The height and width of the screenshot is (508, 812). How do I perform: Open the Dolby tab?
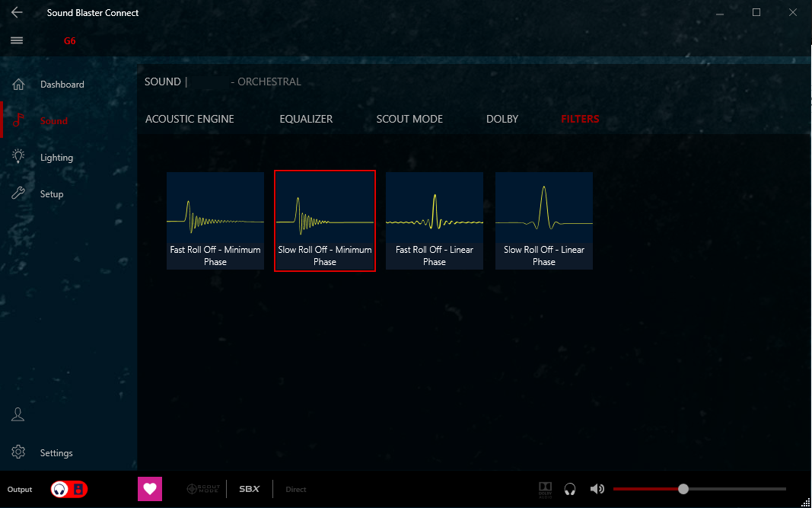point(502,119)
